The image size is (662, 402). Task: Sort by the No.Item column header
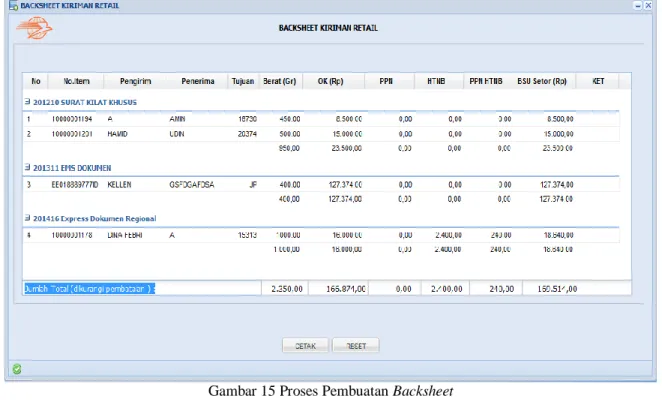(76, 81)
